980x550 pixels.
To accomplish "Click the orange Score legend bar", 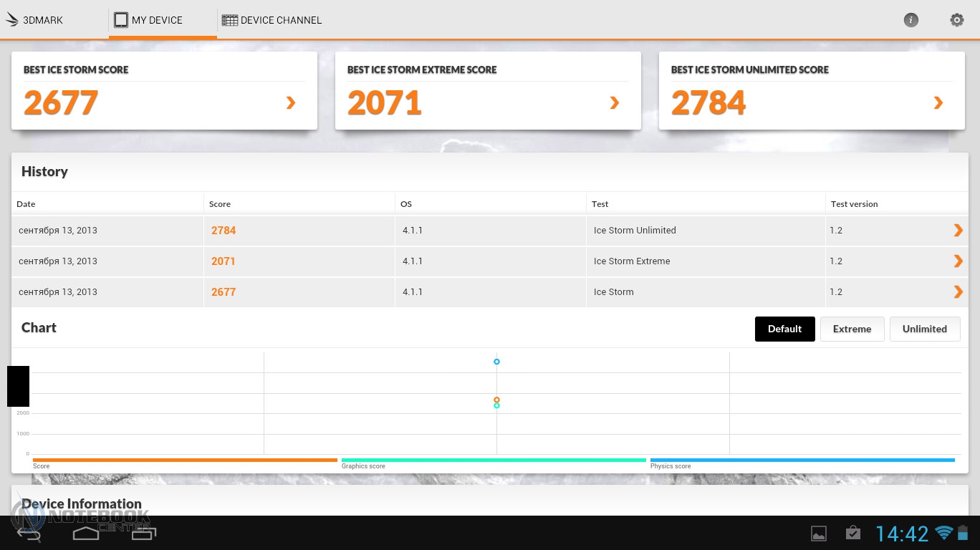I will (x=185, y=460).
